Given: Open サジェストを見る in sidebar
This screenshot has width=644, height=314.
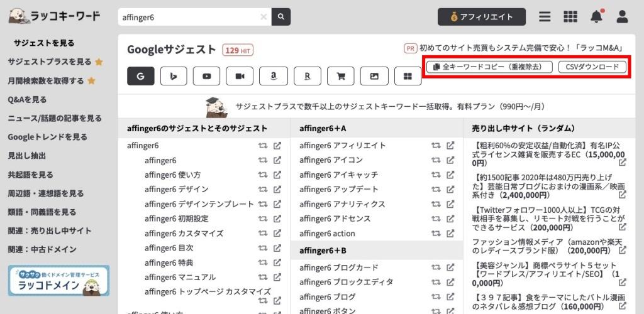Looking at the screenshot, I should click(x=44, y=43).
